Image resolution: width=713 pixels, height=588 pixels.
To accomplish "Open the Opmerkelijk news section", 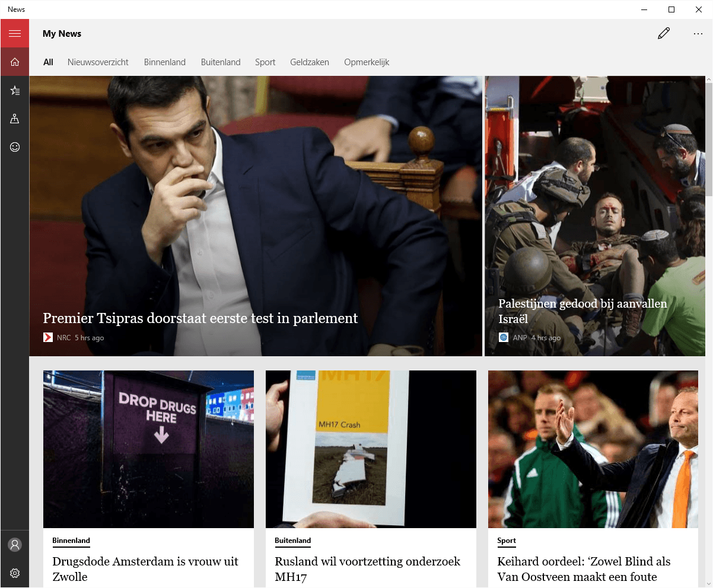I will tap(367, 62).
